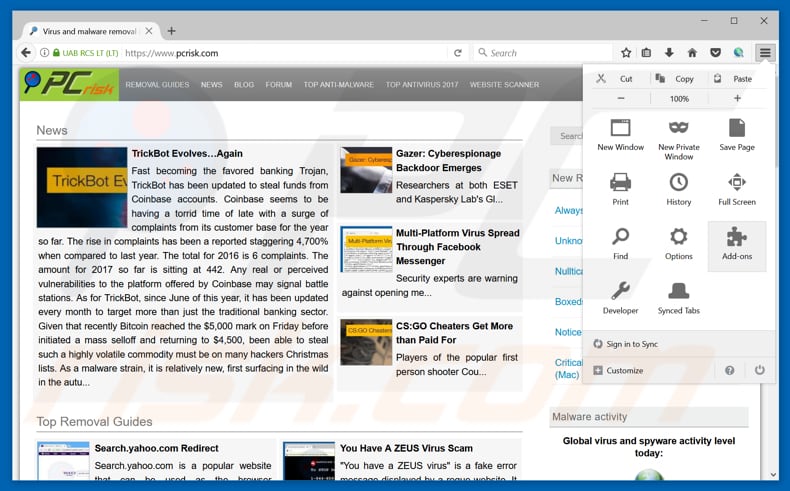Zoom in with the plus button
The width and height of the screenshot is (790, 491).
pos(737,99)
